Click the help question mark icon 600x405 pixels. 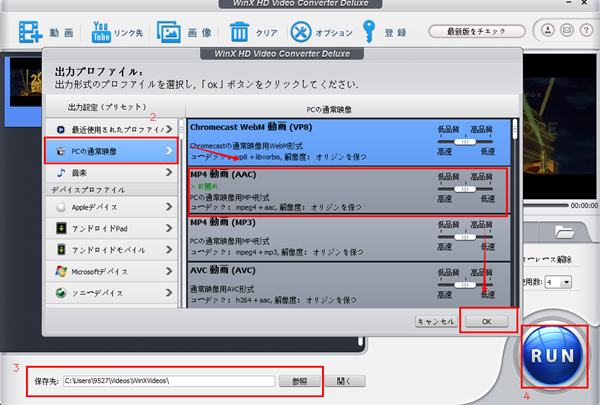tap(586, 30)
